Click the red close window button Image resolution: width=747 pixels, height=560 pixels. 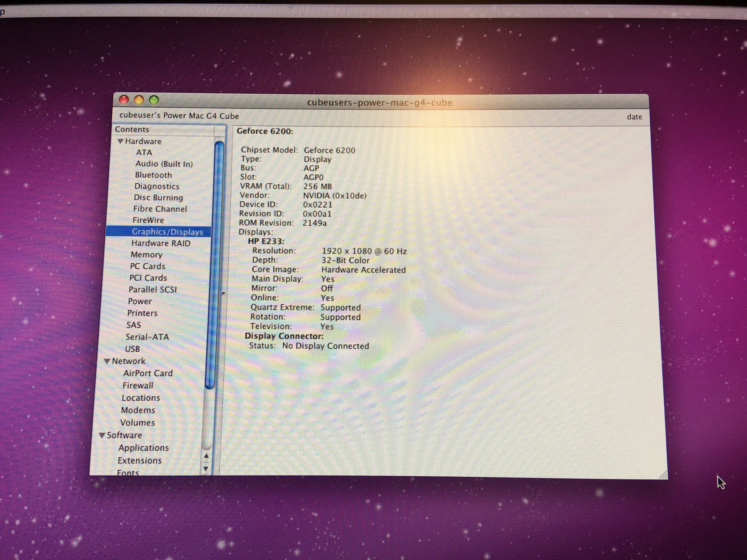(x=124, y=100)
